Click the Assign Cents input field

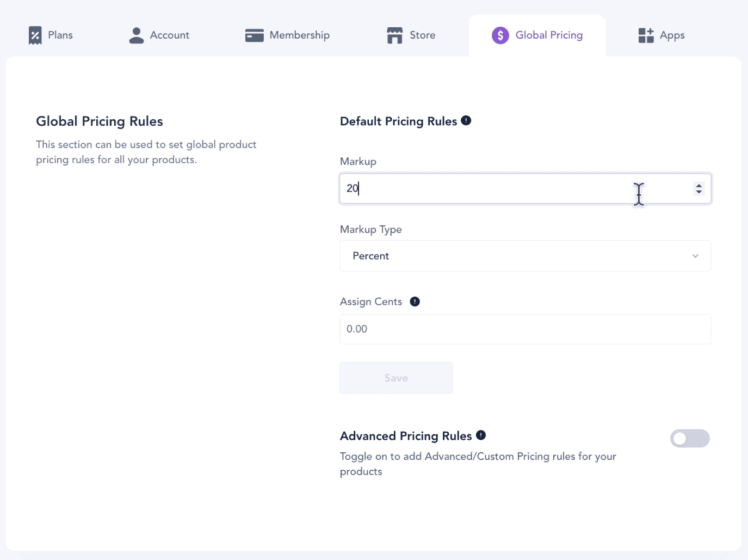(526, 329)
